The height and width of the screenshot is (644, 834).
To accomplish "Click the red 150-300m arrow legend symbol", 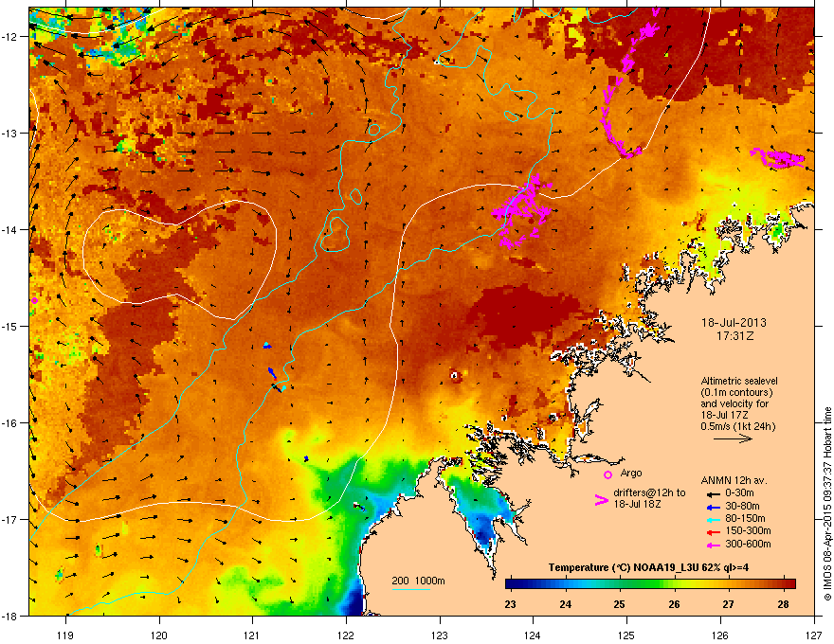I will tap(713, 532).
